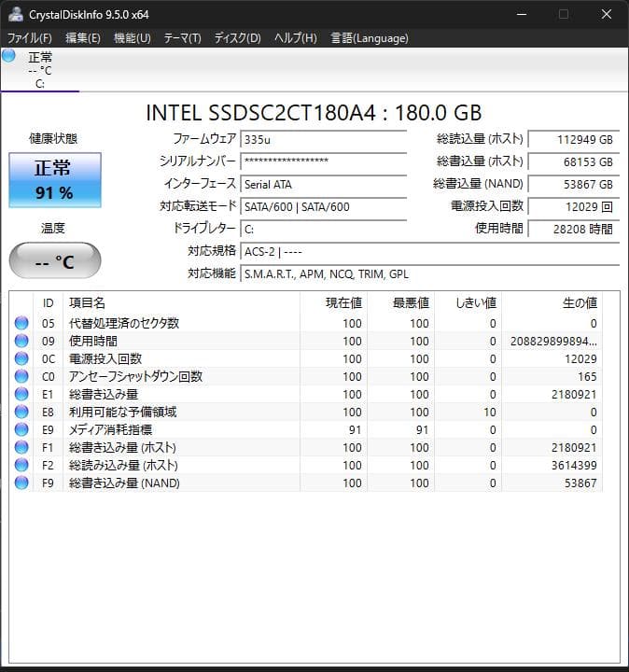Click NAND writes value 53867 GB
The width and height of the screenshot is (629, 672).
[574, 184]
